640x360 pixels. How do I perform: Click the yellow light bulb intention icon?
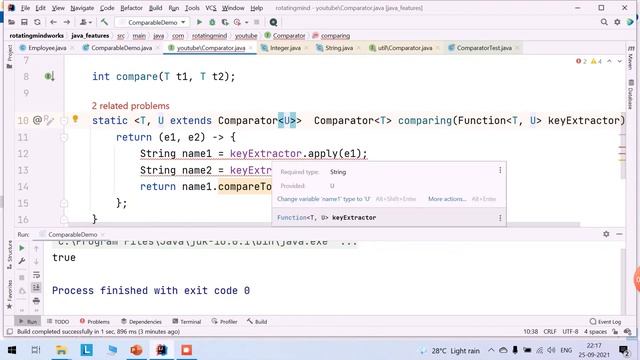pyautogui.click(x=75, y=119)
